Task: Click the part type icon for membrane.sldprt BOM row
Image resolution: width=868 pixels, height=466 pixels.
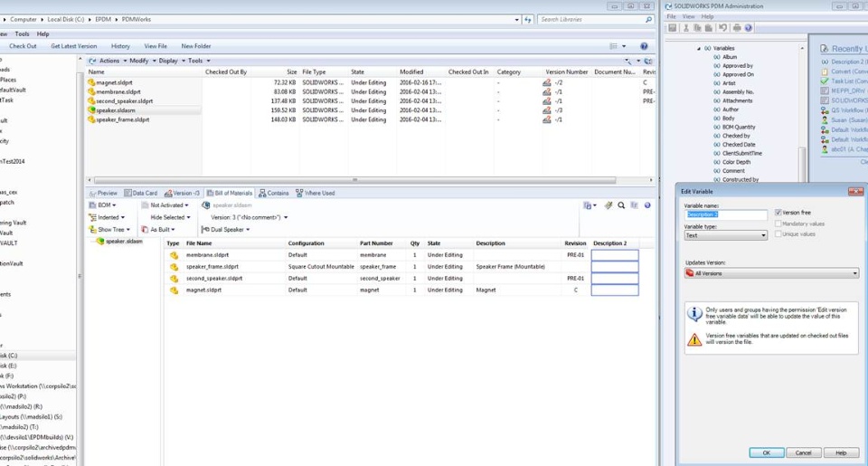Action: click(x=174, y=255)
